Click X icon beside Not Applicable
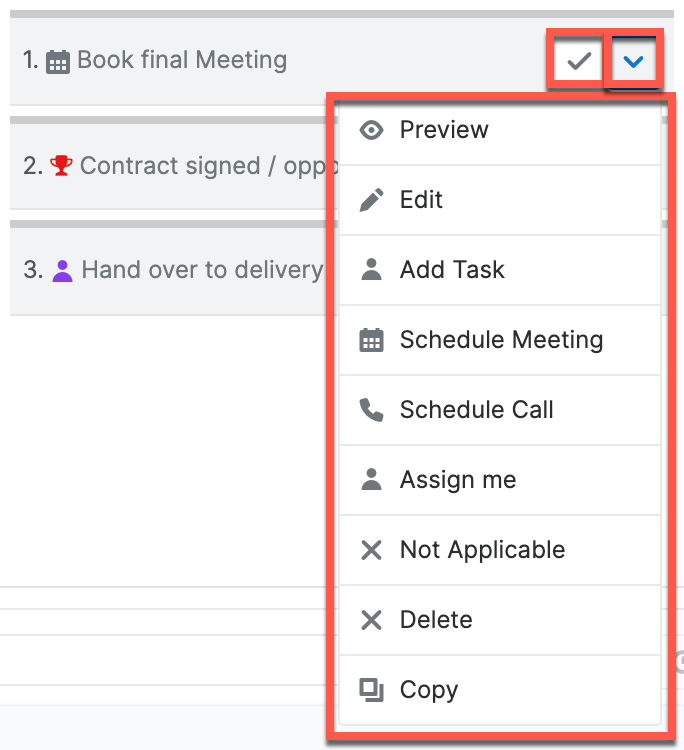 [371, 550]
